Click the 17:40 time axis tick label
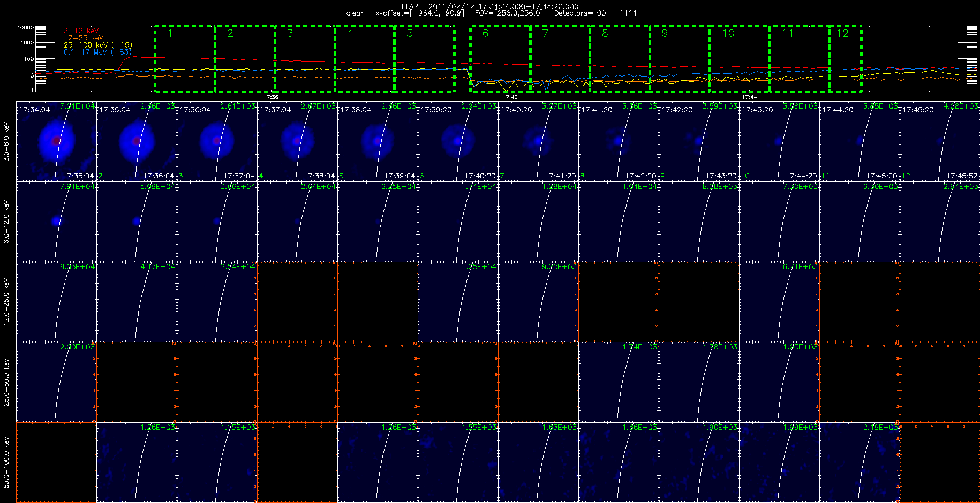This screenshot has height=503, width=980. click(x=510, y=97)
